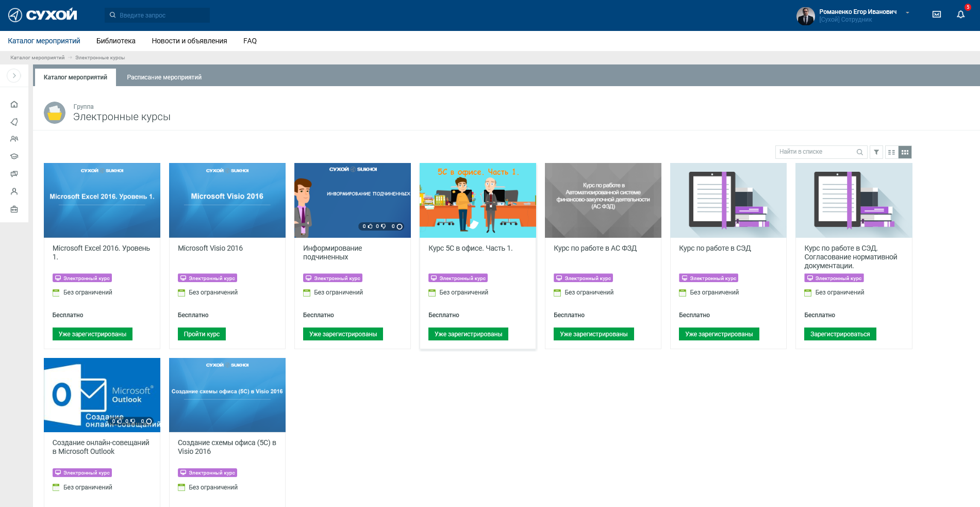Click Информирование подчиненных course title

click(333, 253)
